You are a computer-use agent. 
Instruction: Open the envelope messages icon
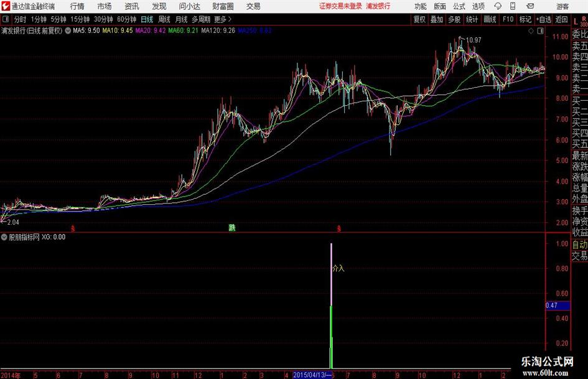tap(530, 6)
